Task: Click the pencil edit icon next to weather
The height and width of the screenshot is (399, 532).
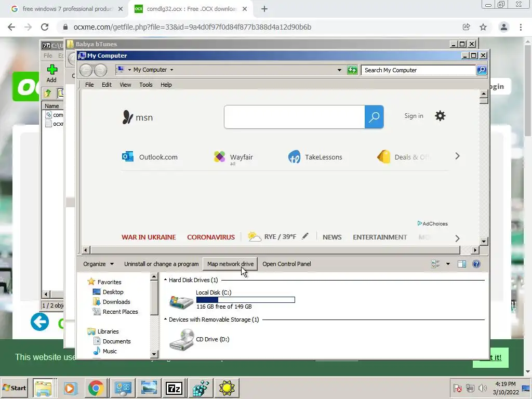Action: click(x=305, y=236)
